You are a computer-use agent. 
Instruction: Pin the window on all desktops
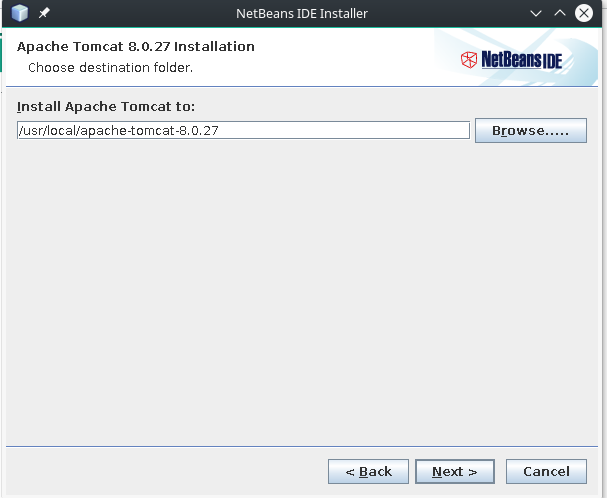click(x=44, y=13)
